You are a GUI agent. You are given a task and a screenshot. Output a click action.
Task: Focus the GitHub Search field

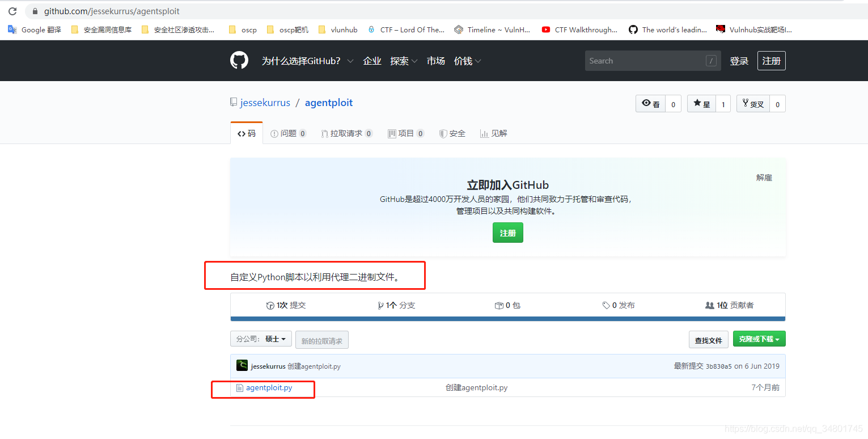pos(653,61)
